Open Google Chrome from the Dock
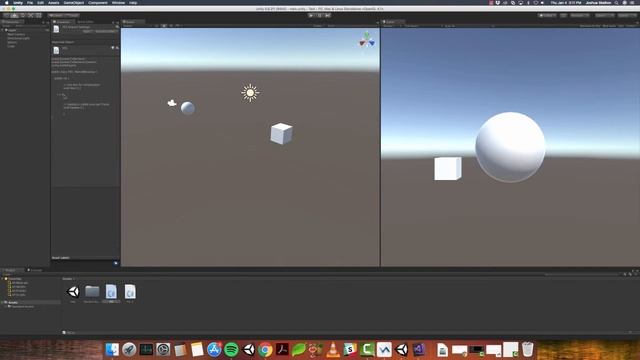The height and width of the screenshot is (360, 640). coord(265,350)
